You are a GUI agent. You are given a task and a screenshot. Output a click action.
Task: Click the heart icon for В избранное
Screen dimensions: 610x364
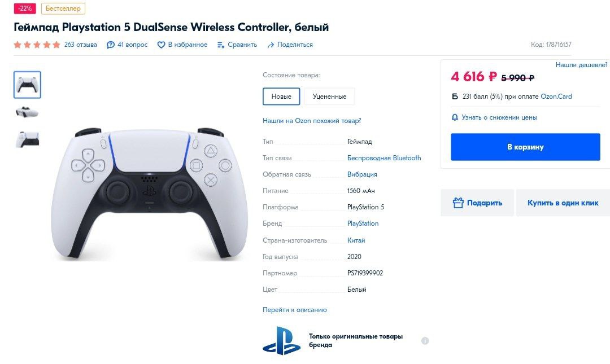click(x=161, y=45)
